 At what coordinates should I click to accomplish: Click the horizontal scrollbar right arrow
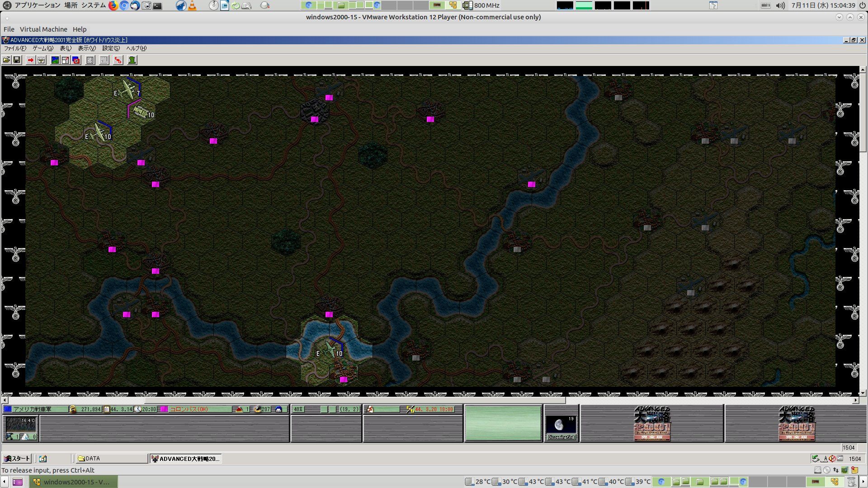click(x=855, y=400)
